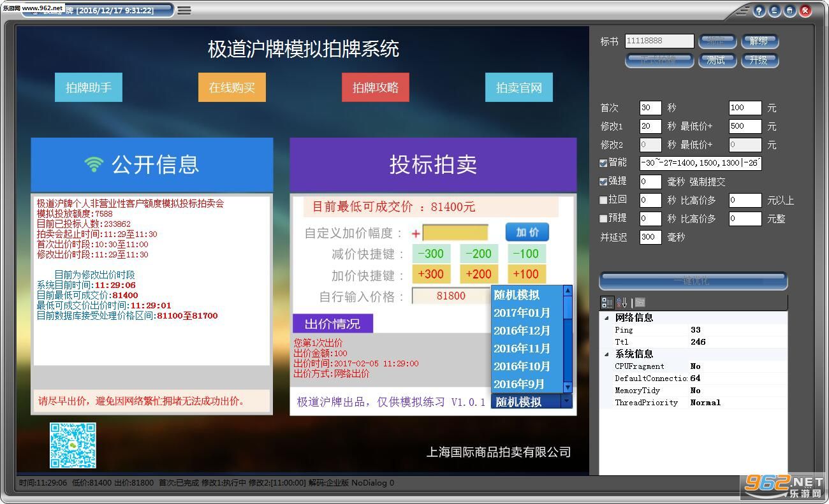Screen dimensions: 829x504
Task: Click the 升级 button
Action: [x=759, y=60]
